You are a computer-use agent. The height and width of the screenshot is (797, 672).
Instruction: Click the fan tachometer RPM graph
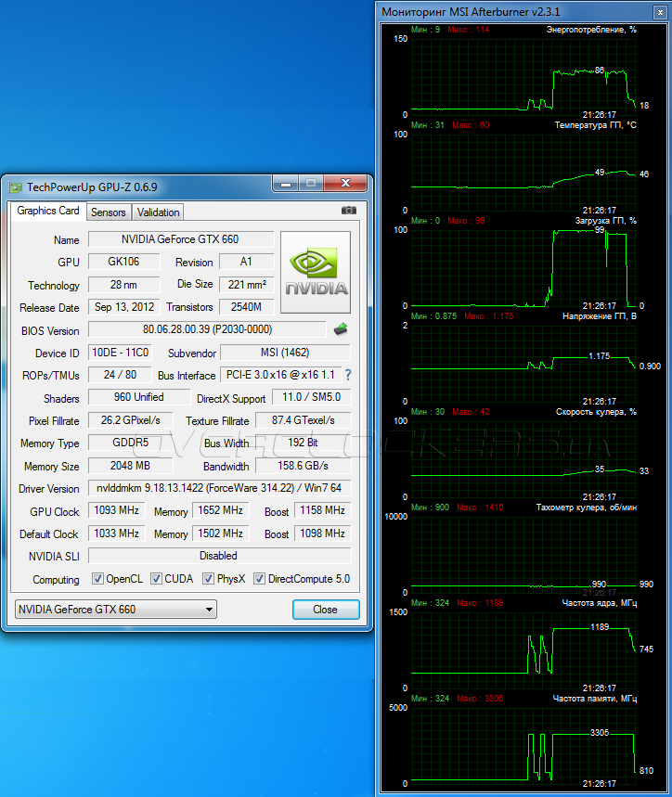click(523, 554)
